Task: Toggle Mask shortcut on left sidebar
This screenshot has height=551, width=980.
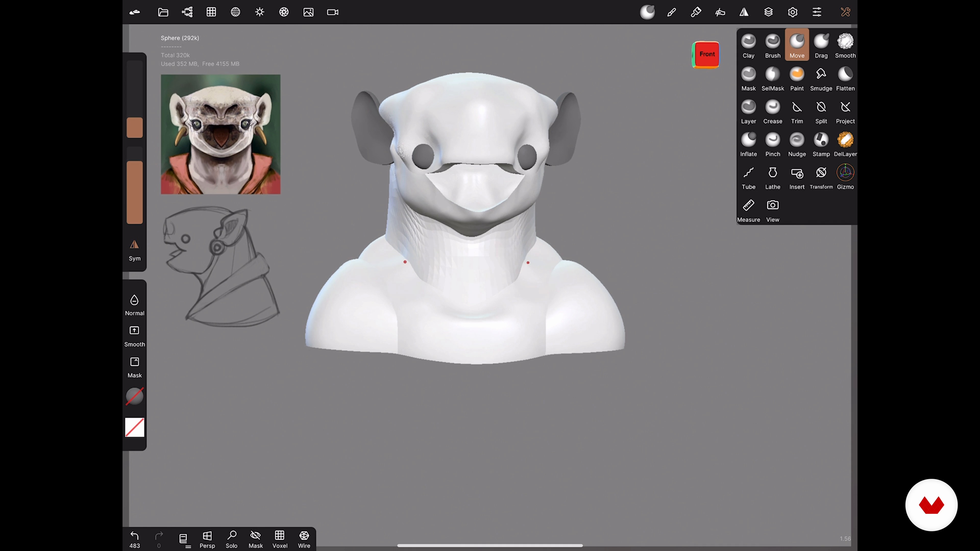Action: point(134,367)
